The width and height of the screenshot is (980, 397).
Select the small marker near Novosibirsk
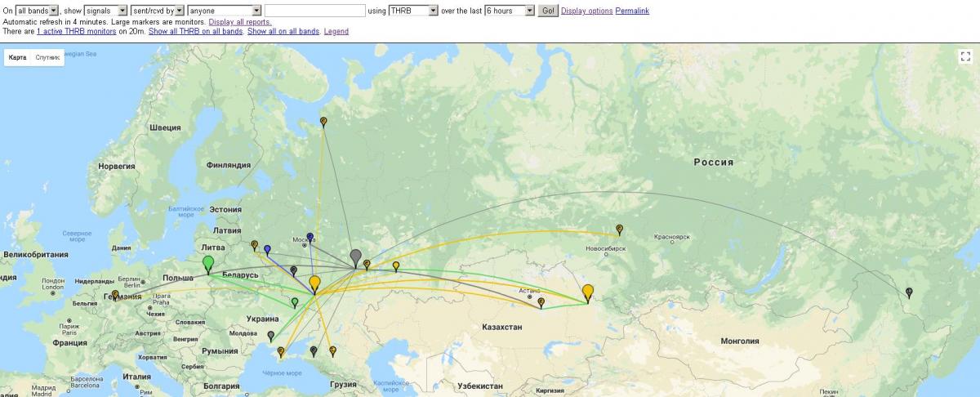[x=619, y=229]
